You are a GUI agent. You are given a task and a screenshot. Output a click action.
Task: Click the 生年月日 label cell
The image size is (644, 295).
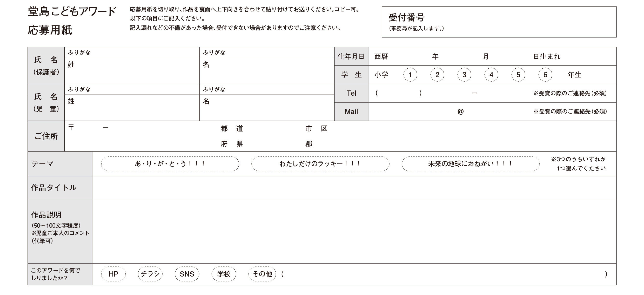pos(351,56)
